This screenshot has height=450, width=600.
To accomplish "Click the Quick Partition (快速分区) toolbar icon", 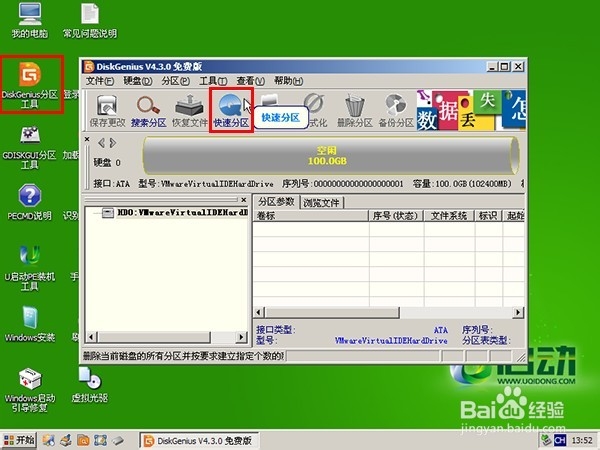I will [x=231, y=111].
